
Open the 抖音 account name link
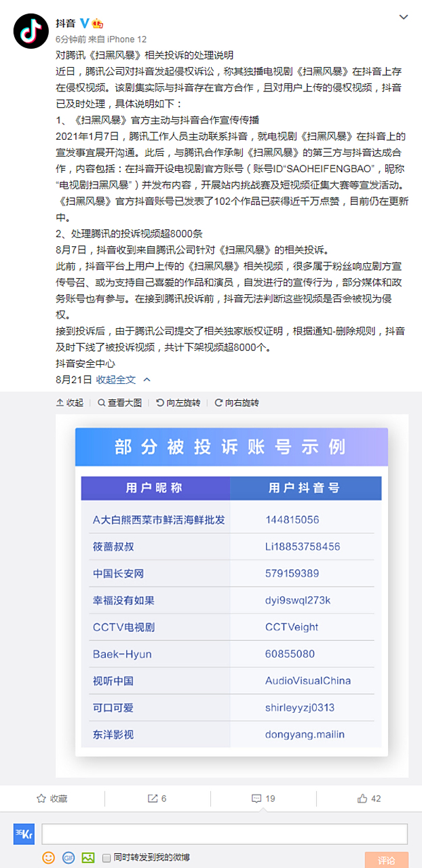click(x=66, y=24)
